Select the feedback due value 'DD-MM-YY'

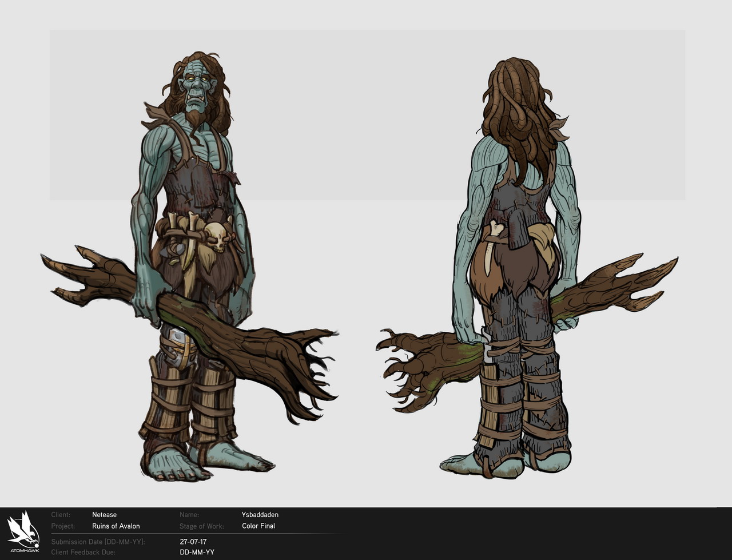197,553
